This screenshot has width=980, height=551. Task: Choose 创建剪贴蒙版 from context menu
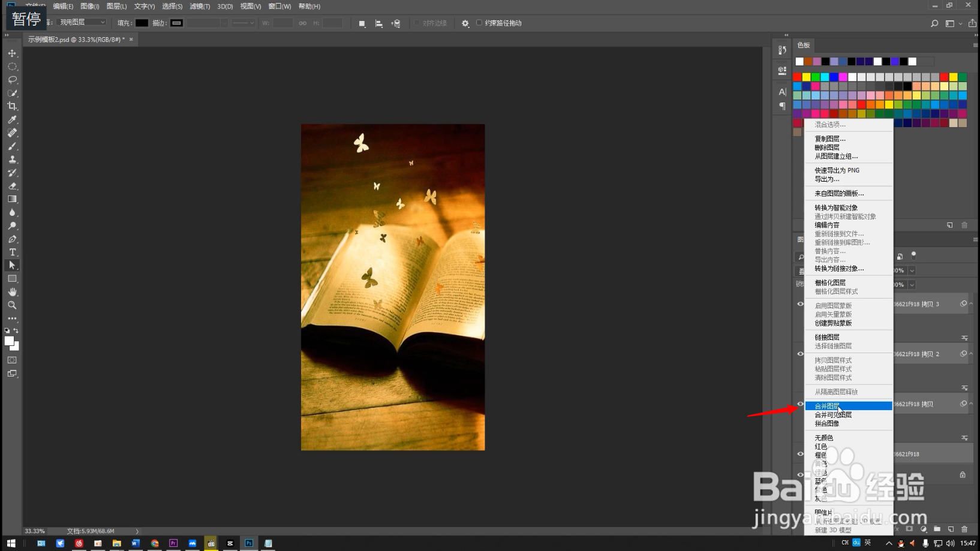coord(849,323)
